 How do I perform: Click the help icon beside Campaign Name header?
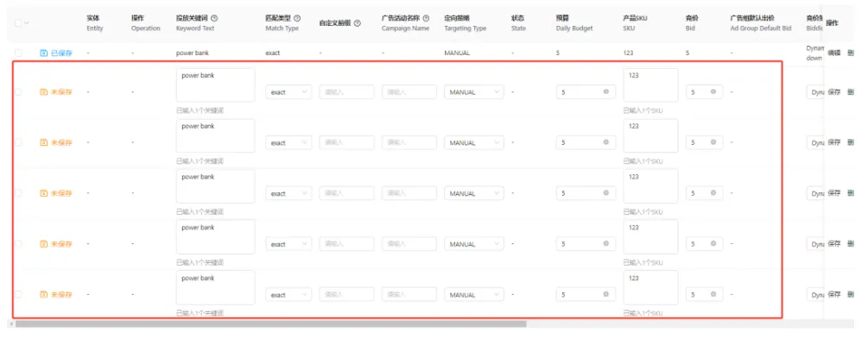coord(426,18)
